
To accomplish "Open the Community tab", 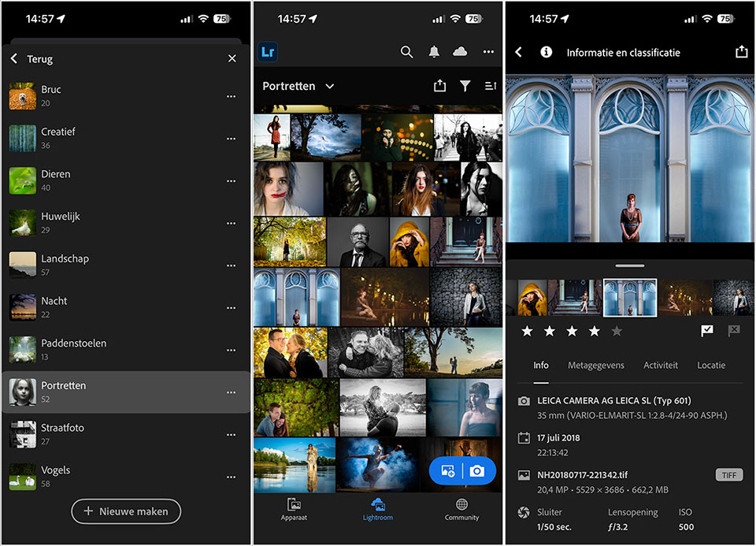I will (461, 509).
